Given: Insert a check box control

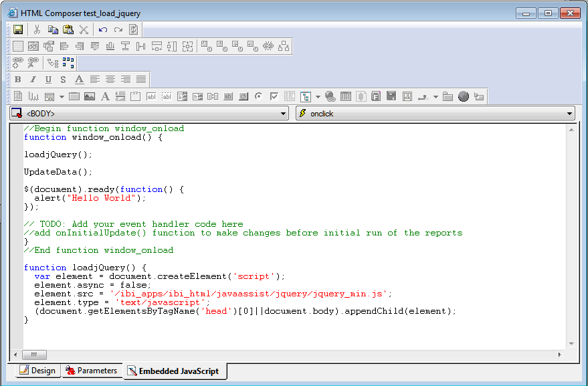Looking at the screenshot, I should pyautogui.click(x=274, y=96).
